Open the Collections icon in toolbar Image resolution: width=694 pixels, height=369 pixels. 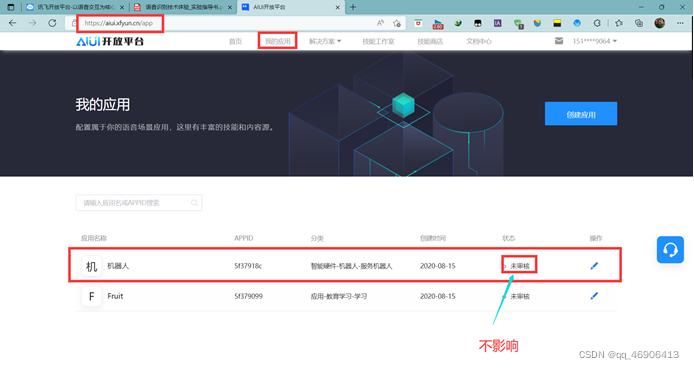click(639, 23)
